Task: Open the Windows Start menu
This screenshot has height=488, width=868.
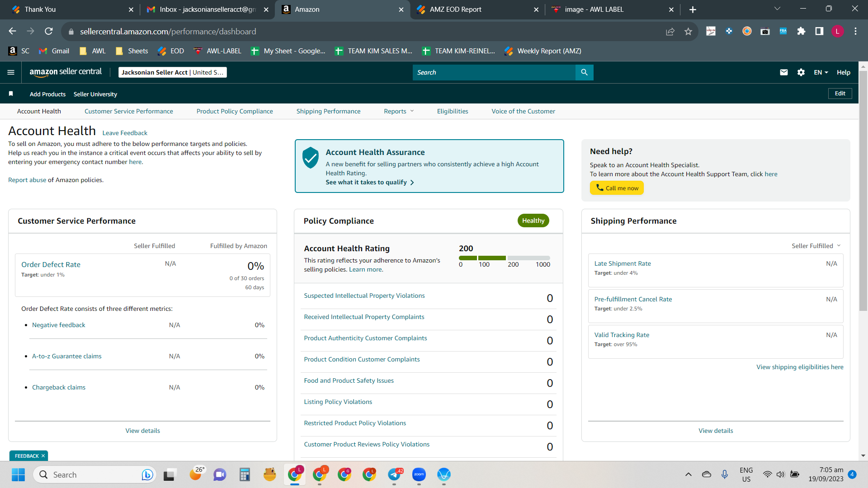Action: click(x=18, y=474)
